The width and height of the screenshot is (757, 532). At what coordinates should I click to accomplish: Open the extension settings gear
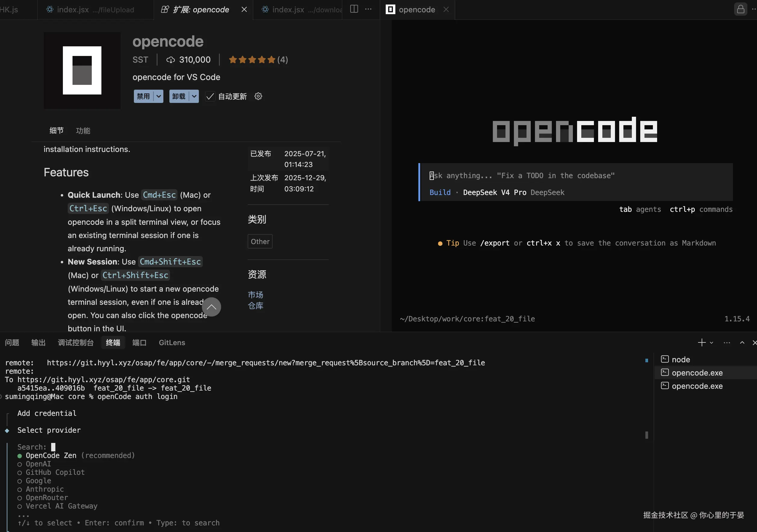pyautogui.click(x=258, y=96)
